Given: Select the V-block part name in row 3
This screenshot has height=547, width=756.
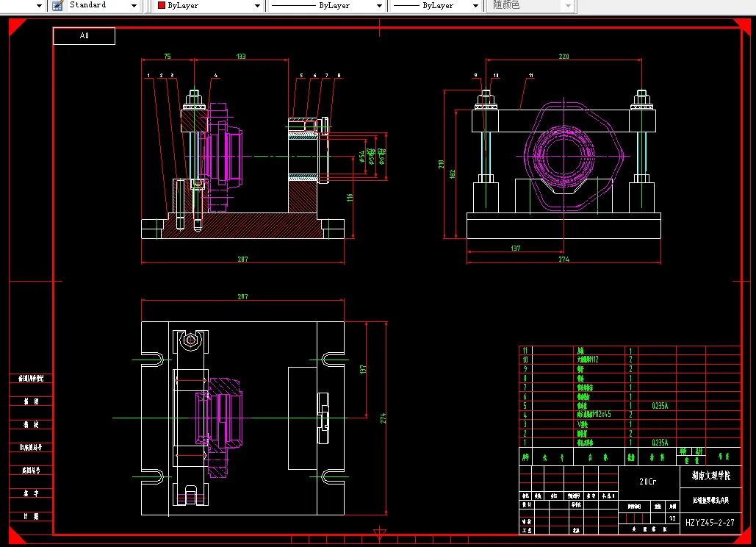Looking at the screenshot, I should pyautogui.click(x=583, y=424).
